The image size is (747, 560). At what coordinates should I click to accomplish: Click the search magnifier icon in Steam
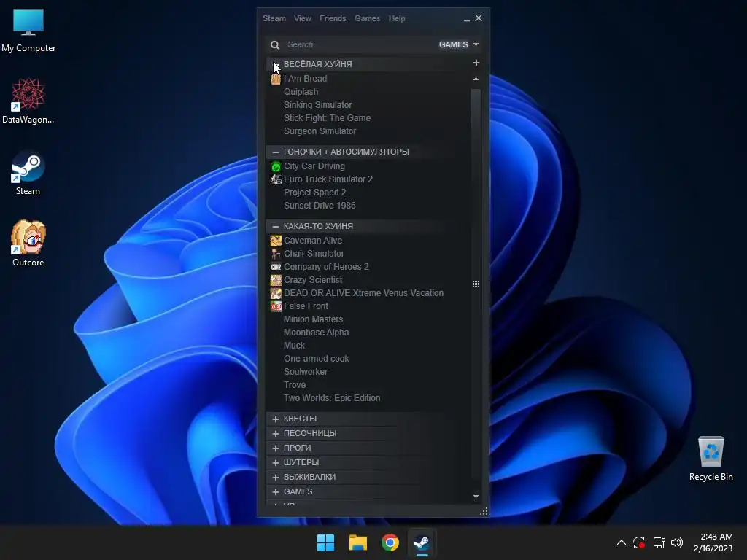275,44
